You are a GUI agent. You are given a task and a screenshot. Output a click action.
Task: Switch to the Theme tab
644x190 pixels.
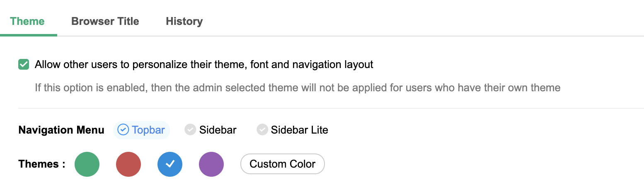tap(27, 21)
